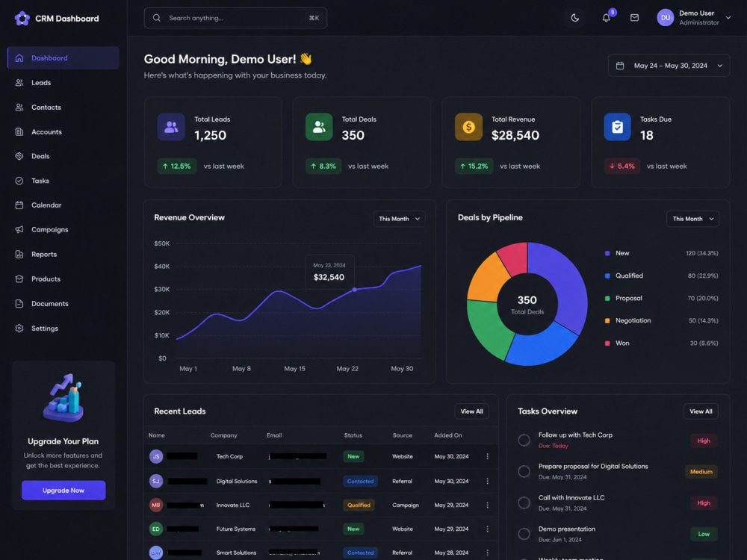Click the 'Qualified' status for Innovate LLC
The image size is (747, 560).
click(x=359, y=505)
